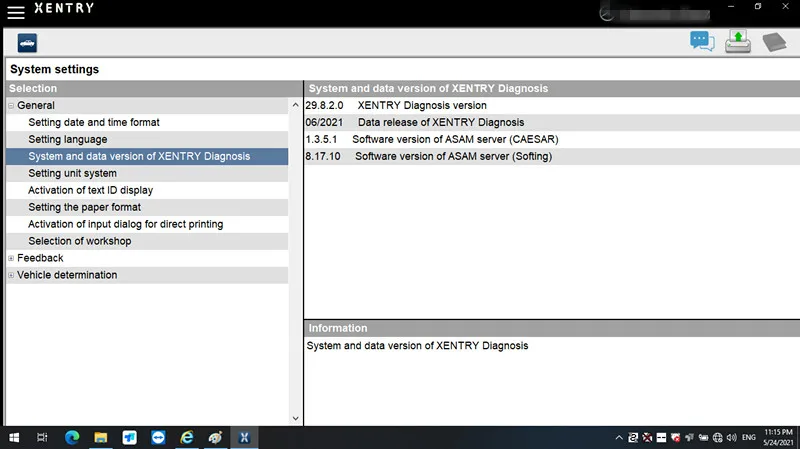
Task: Select Activation of input dialog for direct printing
Action: coord(147,224)
